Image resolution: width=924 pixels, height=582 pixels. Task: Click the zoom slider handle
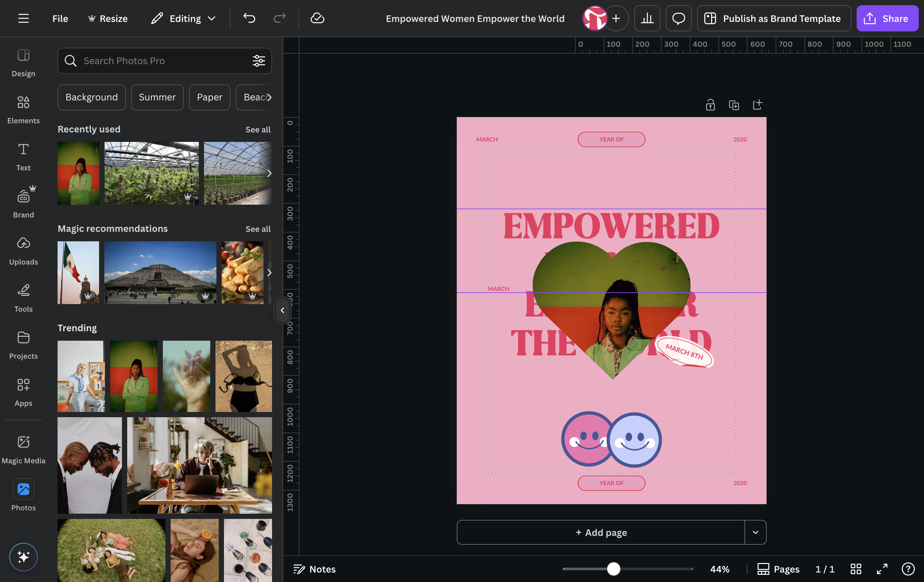point(613,569)
